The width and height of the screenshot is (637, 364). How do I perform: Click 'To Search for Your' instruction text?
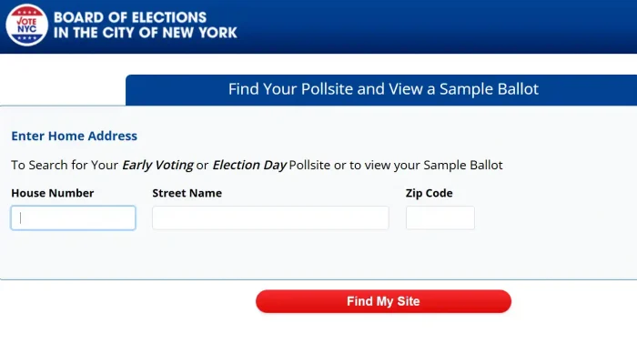(x=65, y=166)
